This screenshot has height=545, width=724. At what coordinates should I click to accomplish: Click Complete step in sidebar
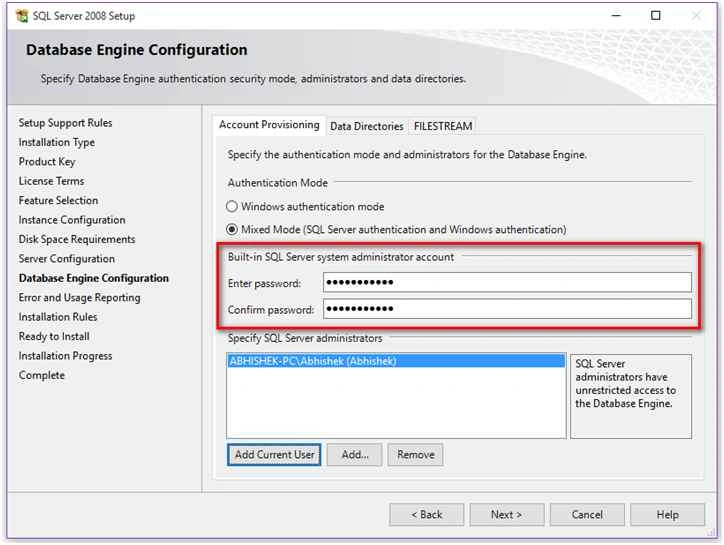(x=42, y=375)
